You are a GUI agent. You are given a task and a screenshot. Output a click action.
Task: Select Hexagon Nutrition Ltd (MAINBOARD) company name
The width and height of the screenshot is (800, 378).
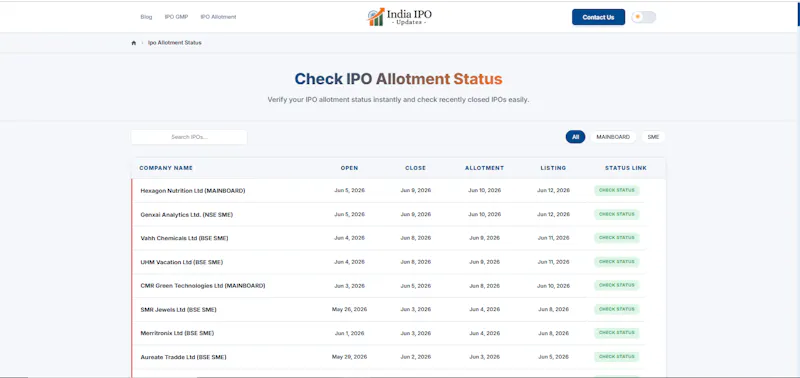coord(193,191)
